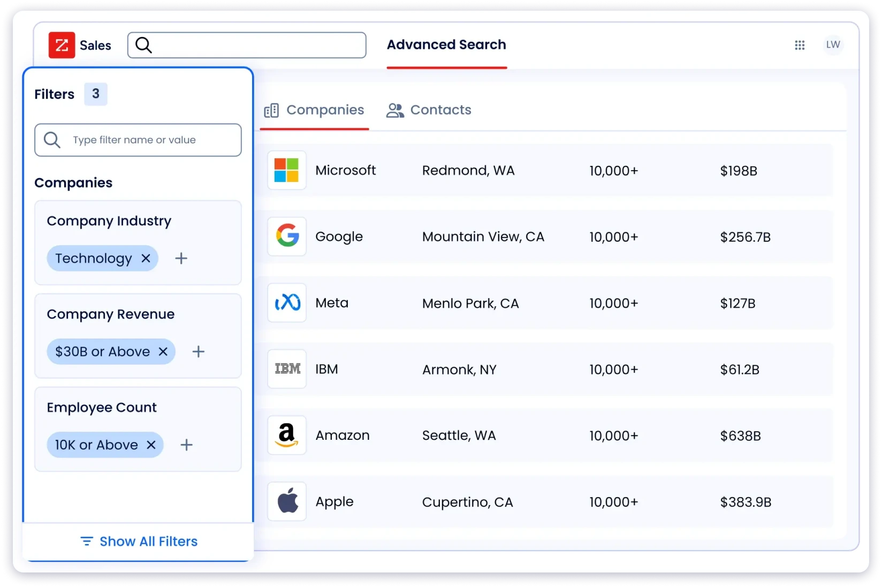Click the LW user avatar
882x588 pixels.
click(x=833, y=44)
